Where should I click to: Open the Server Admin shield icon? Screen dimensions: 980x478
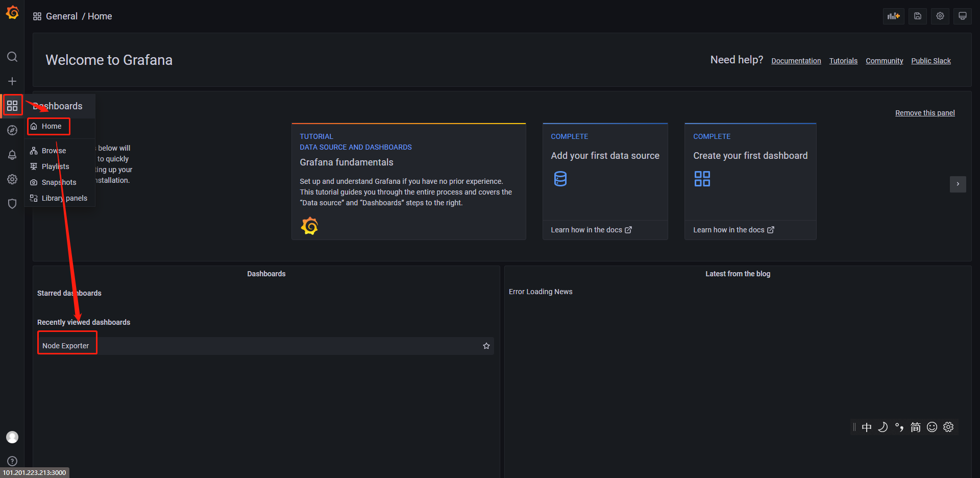[x=12, y=204]
